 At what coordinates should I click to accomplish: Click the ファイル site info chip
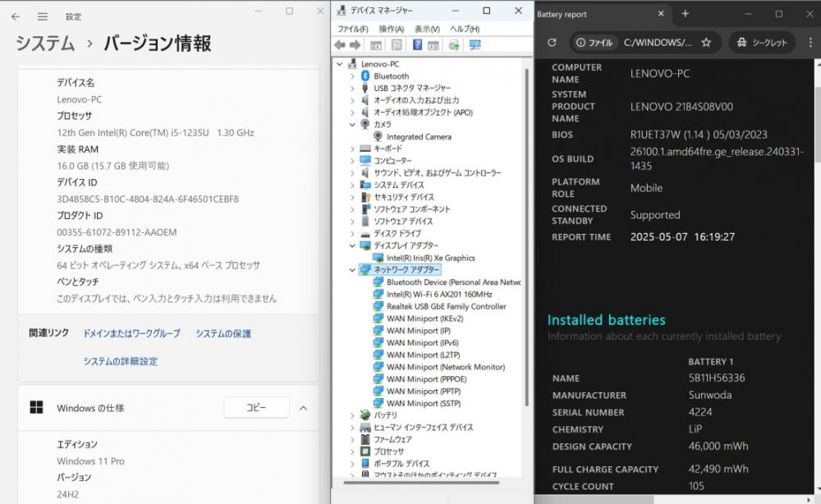click(594, 43)
